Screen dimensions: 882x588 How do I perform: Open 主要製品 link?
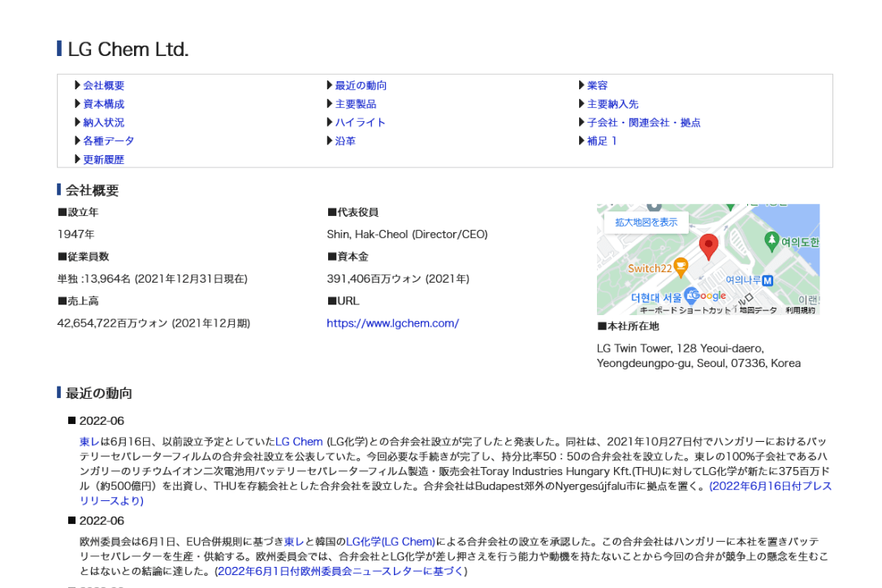tap(356, 104)
